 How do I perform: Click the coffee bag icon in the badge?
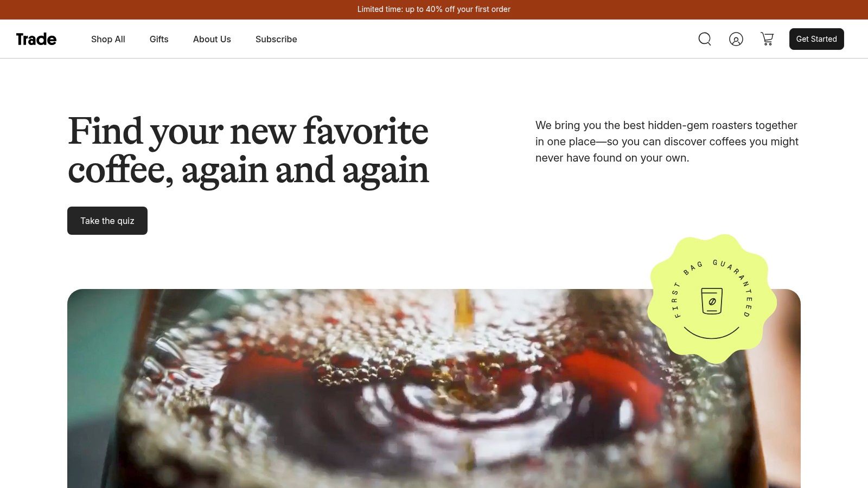(712, 301)
